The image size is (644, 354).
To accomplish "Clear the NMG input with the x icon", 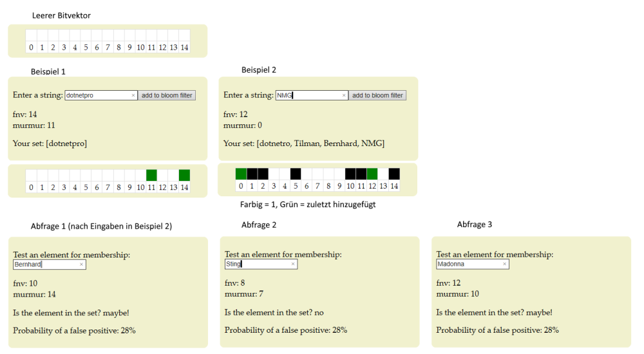I will coord(345,95).
